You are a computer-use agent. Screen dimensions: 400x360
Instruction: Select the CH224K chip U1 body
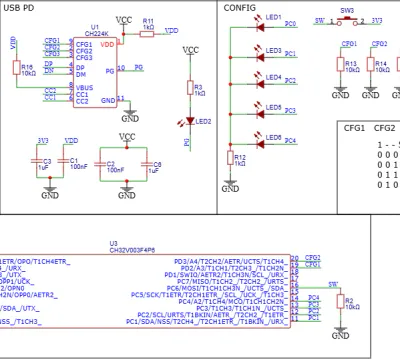click(95, 72)
